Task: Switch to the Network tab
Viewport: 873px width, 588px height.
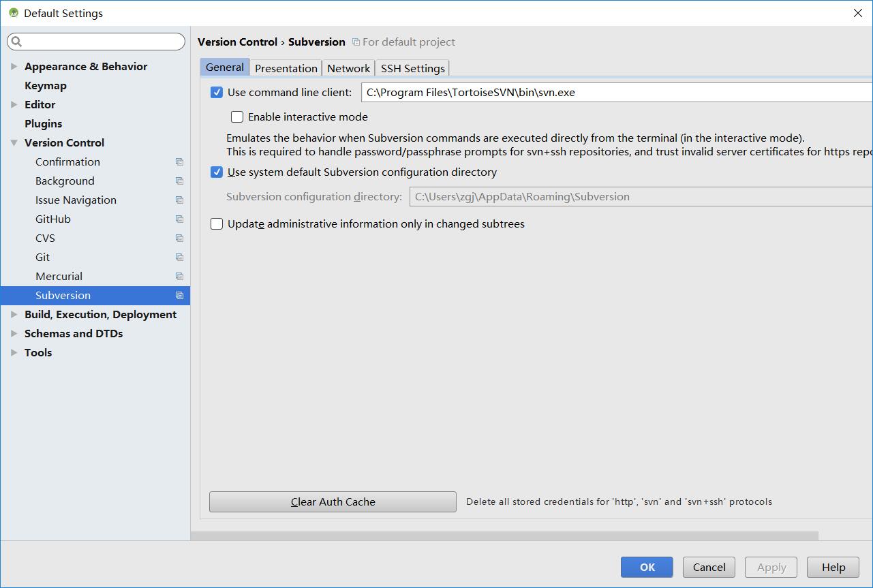Action: (x=348, y=68)
